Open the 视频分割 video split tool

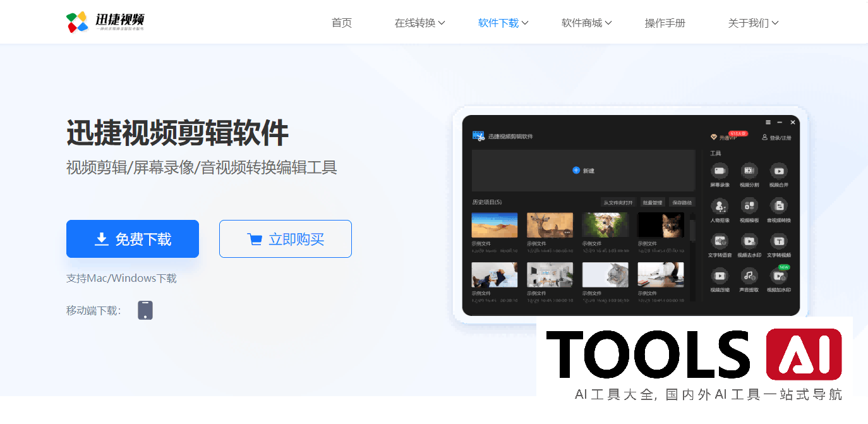coord(749,171)
